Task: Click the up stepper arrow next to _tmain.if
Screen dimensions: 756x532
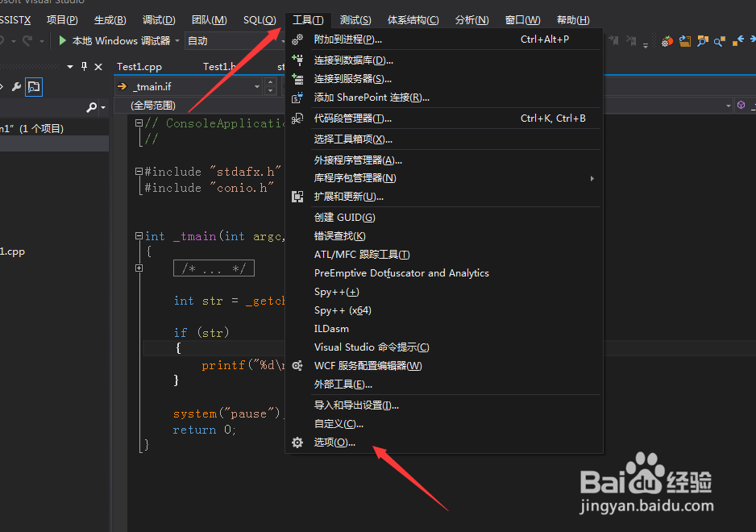Action: click(x=271, y=82)
